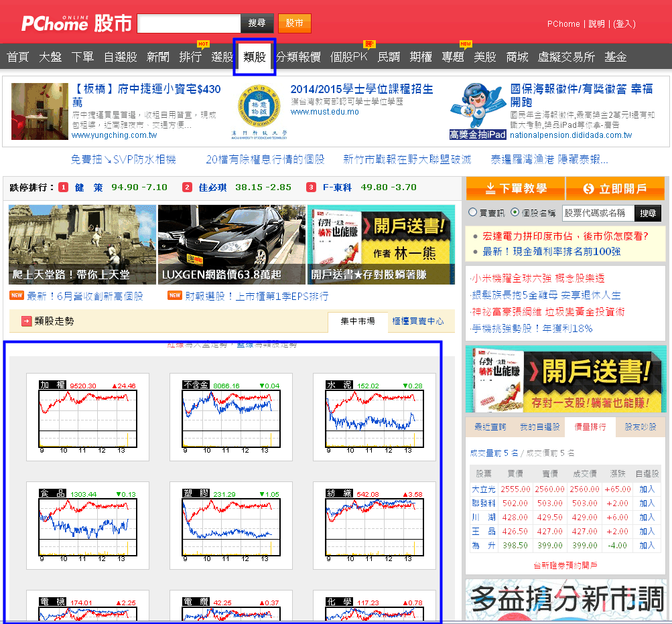Switch to the 價量排行 tab
This screenshot has height=624, width=672.
(590, 426)
